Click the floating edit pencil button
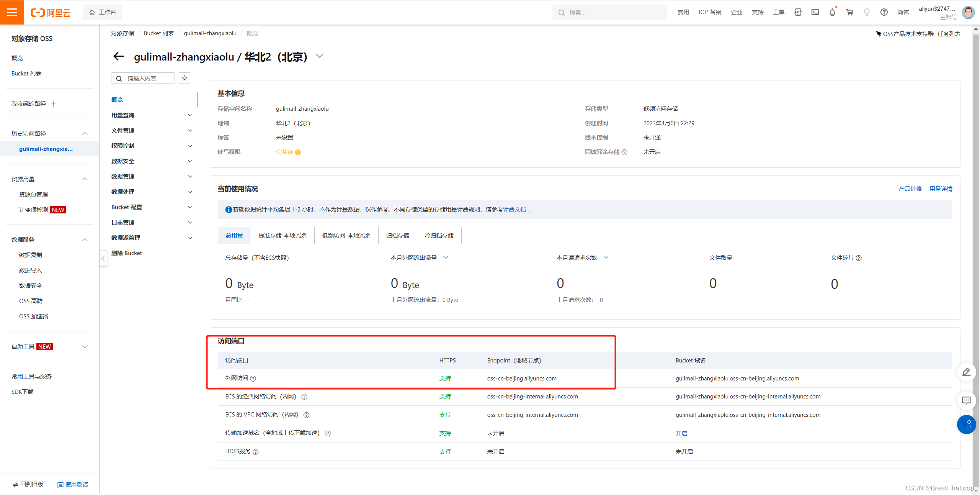 (966, 372)
